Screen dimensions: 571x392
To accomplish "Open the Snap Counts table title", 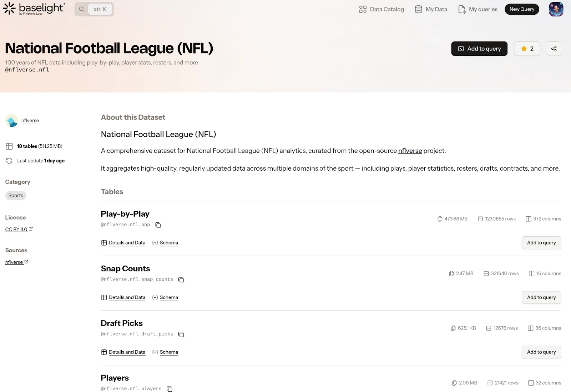I will click(125, 268).
